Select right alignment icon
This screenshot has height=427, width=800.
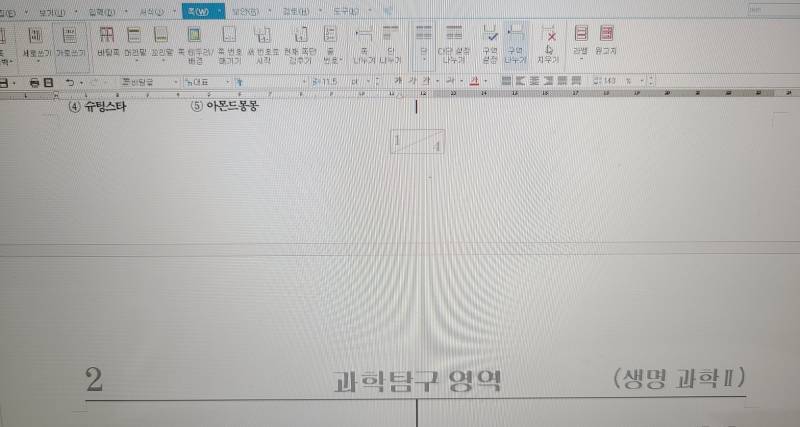pos(548,81)
